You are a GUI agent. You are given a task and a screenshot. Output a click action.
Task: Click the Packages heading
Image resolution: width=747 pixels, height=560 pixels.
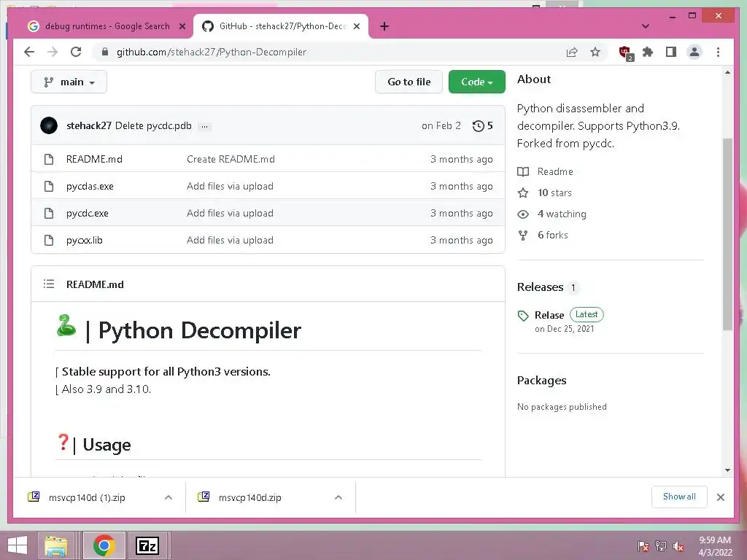tap(542, 381)
